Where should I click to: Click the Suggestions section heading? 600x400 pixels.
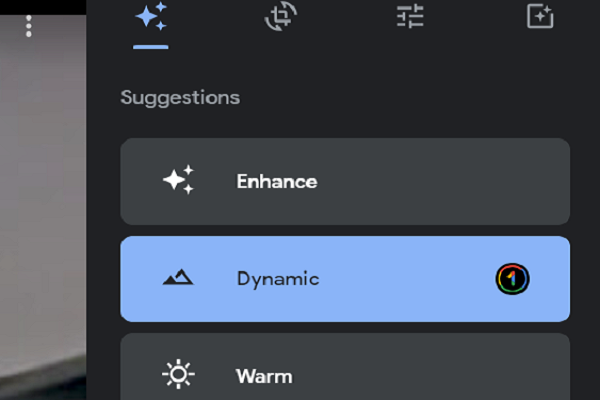pos(180,98)
